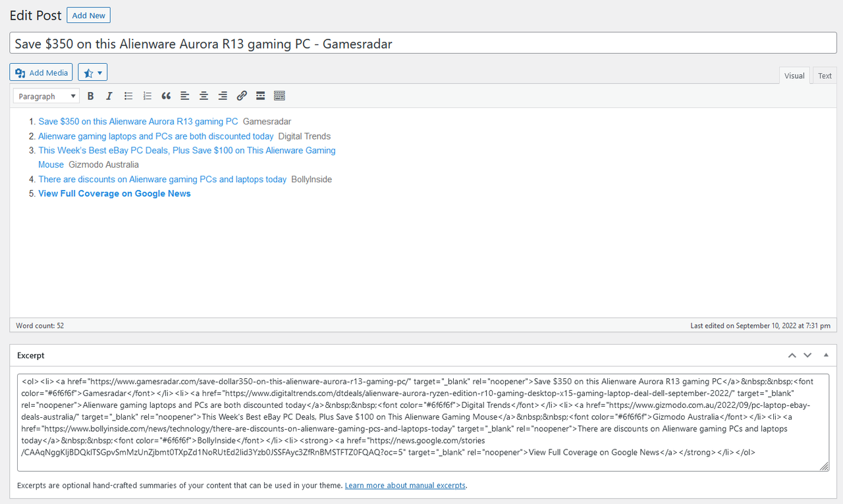Click the Excerpt panel heading
Image resolution: width=843 pixels, height=504 pixels.
point(31,355)
